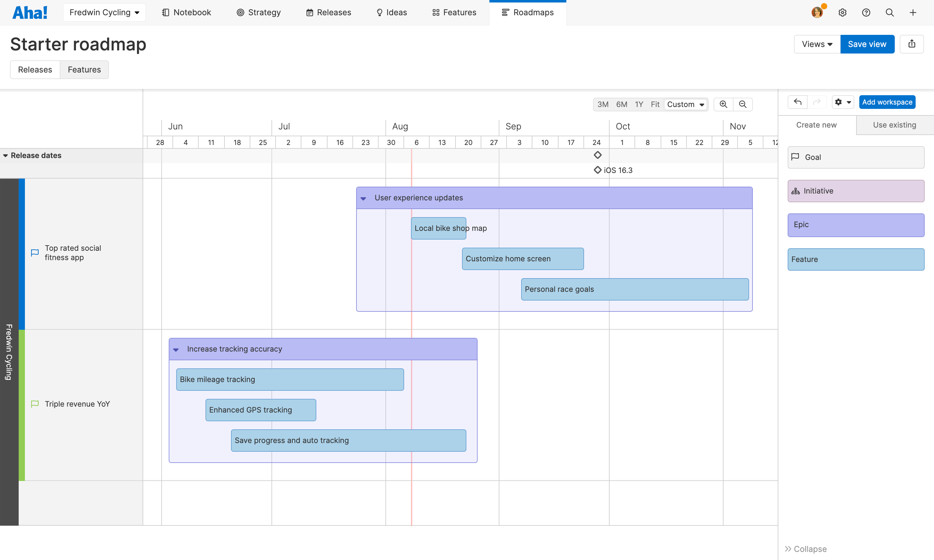Open the Ideas menu item
This screenshot has height=560, width=934.
[x=391, y=12]
